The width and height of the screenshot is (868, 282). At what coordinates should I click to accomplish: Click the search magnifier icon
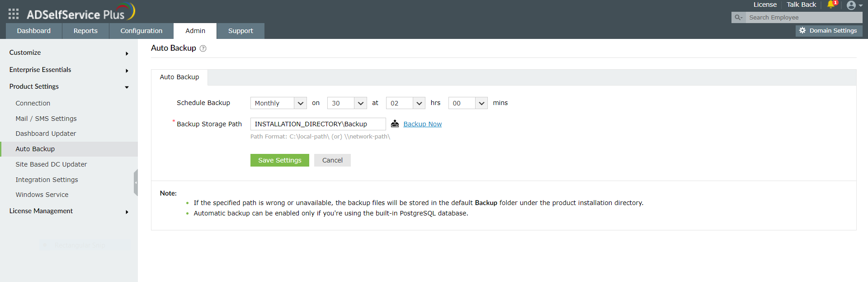(738, 18)
